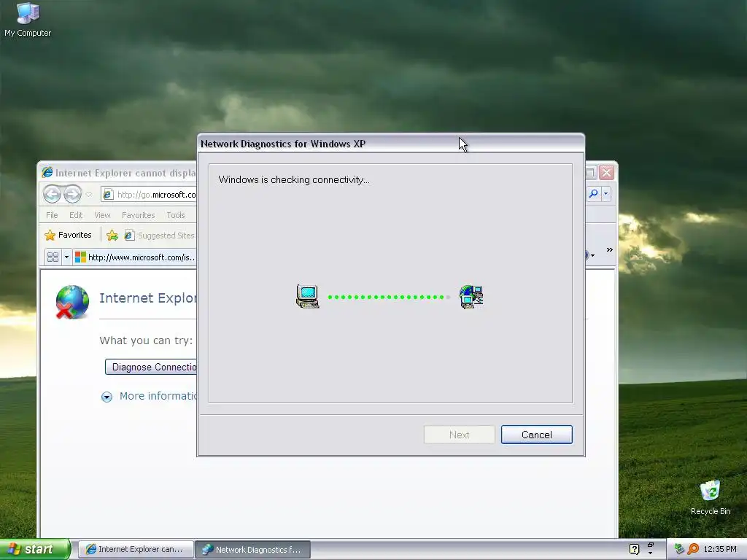Open My Computer desktop icon
This screenshot has height=560, width=747.
tap(28, 20)
